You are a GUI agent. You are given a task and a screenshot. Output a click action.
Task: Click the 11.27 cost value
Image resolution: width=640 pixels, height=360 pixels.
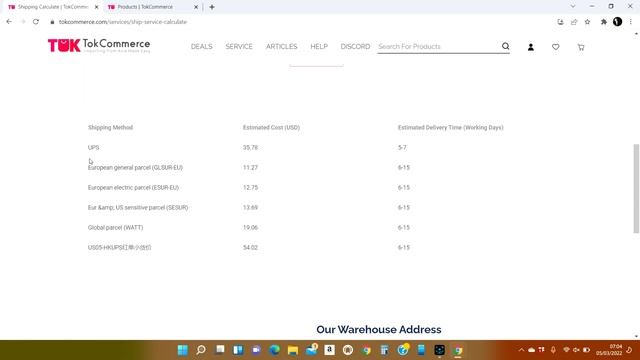250,167
